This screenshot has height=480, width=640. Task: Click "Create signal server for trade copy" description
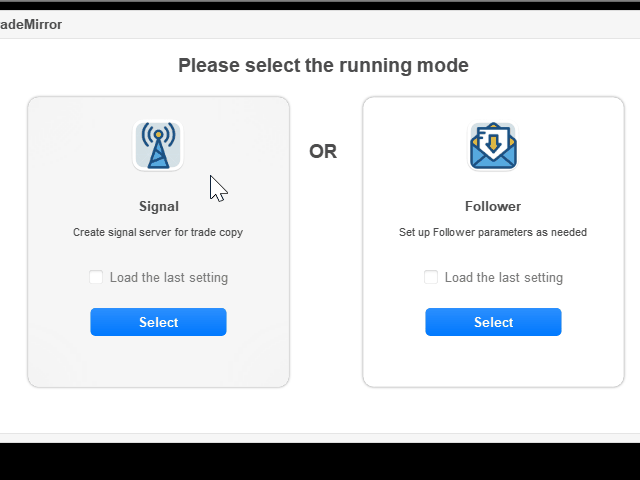pyautogui.click(x=158, y=232)
